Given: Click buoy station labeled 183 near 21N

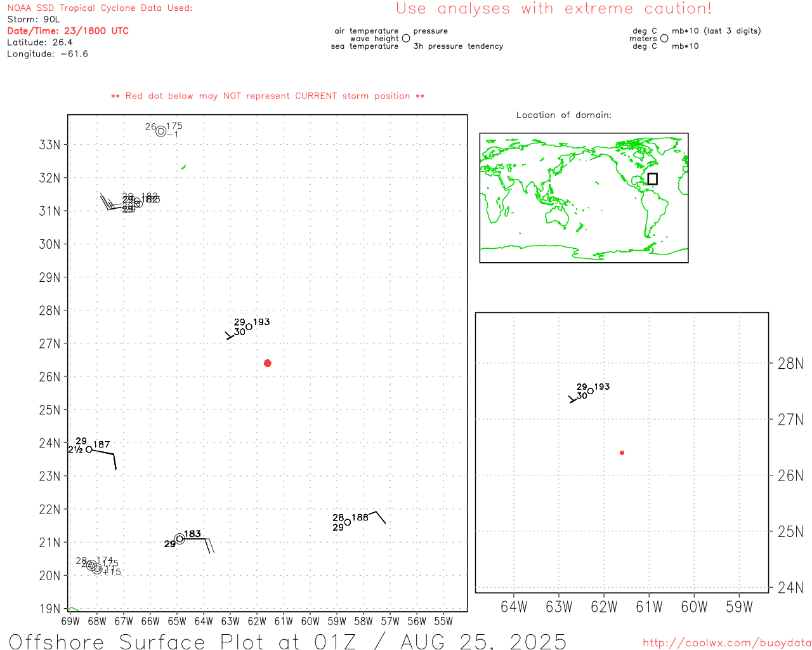Looking at the screenshot, I should point(180,539).
